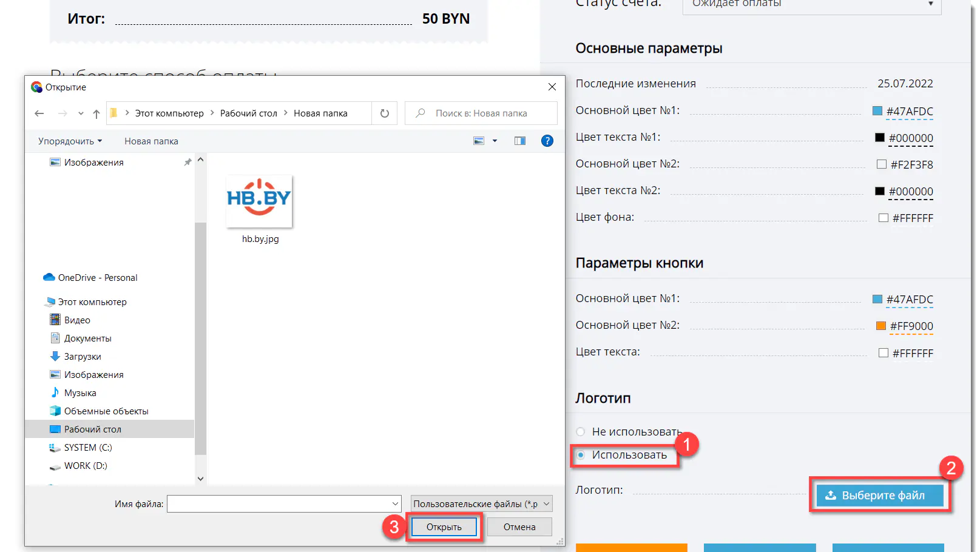Click the Выберите файл upload button
This screenshot has width=980, height=552.
click(x=879, y=496)
